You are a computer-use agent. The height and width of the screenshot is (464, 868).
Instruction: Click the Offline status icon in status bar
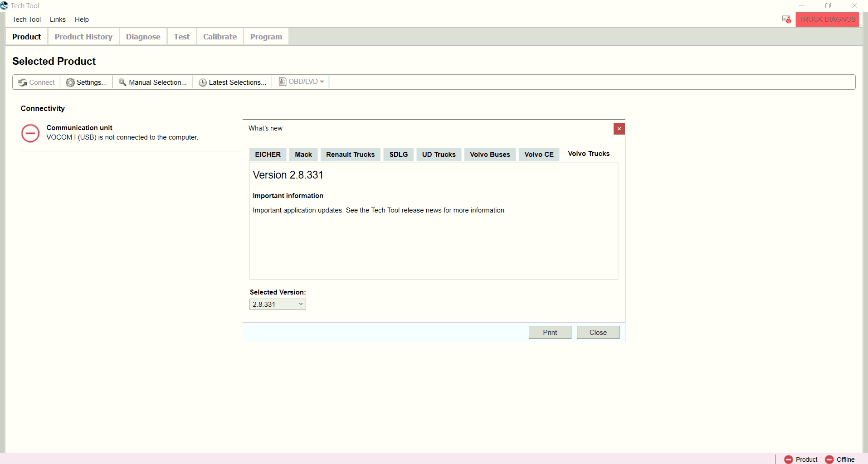pos(829,459)
